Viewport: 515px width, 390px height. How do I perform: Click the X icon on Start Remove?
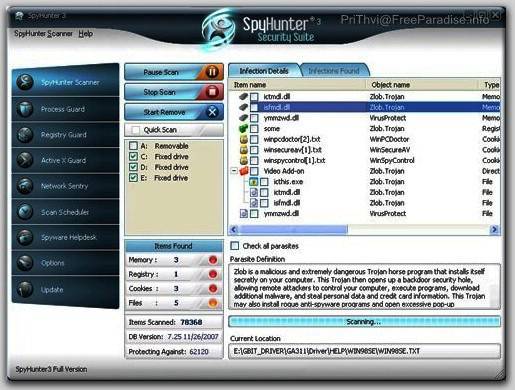[212, 112]
